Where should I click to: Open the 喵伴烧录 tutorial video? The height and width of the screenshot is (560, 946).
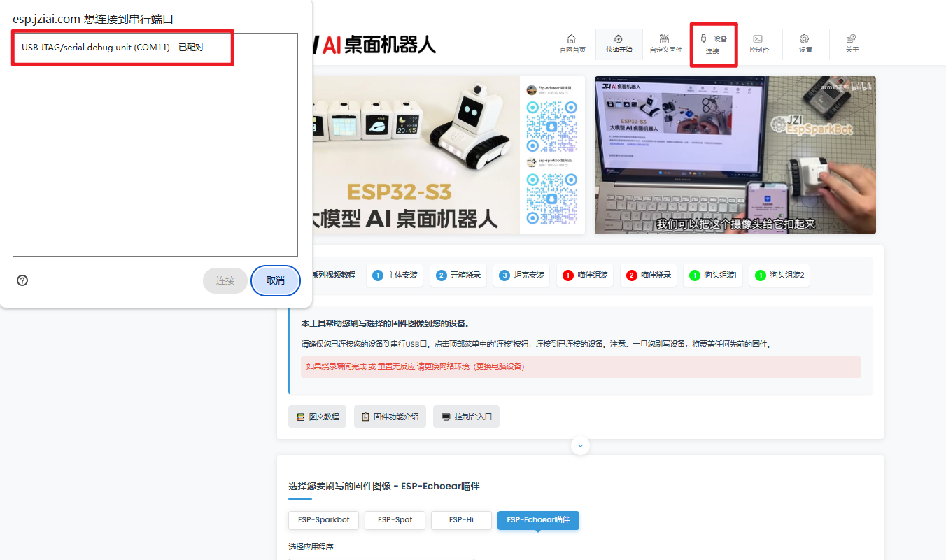point(649,275)
